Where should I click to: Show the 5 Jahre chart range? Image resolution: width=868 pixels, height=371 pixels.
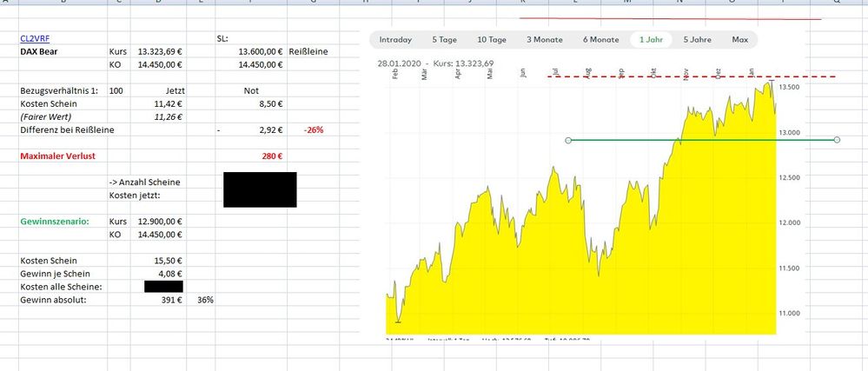pos(698,39)
